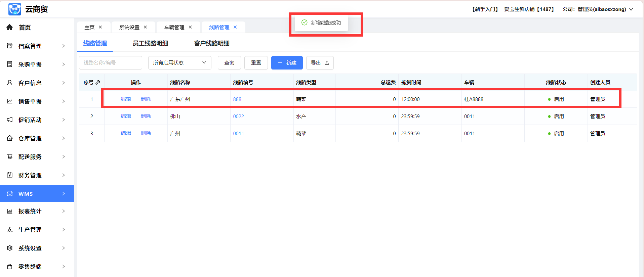
Task: Click the 配送服务 cart icon in sidebar
Action: pyautogui.click(x=10, y=156)
